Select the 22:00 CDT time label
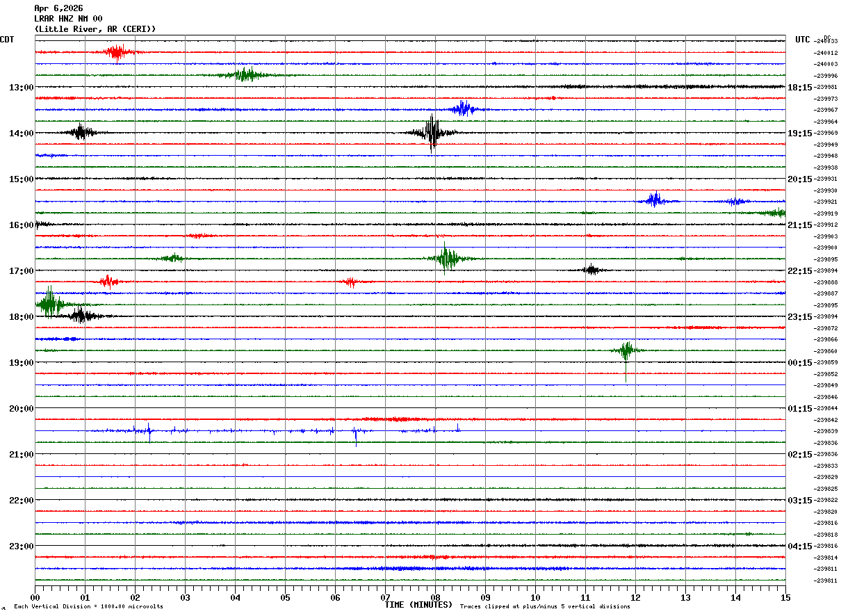The image size is (841, 616). (x=22, y=501)
